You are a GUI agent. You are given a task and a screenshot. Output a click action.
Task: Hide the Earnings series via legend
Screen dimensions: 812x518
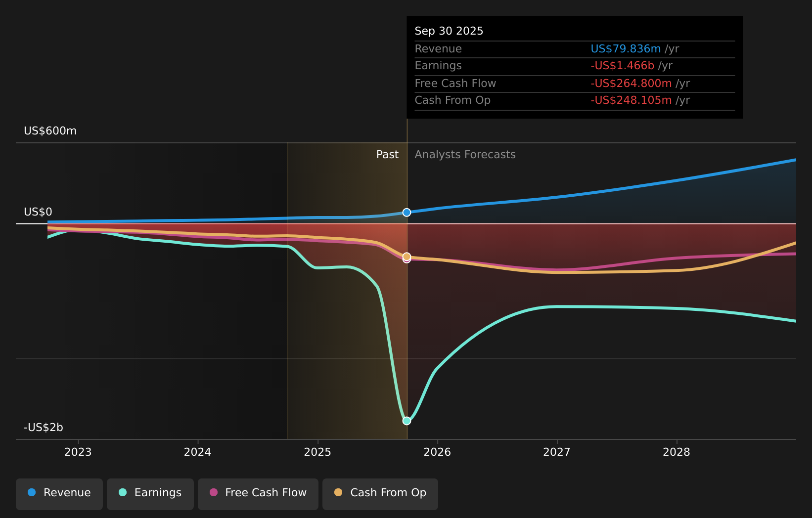[150, 494]
